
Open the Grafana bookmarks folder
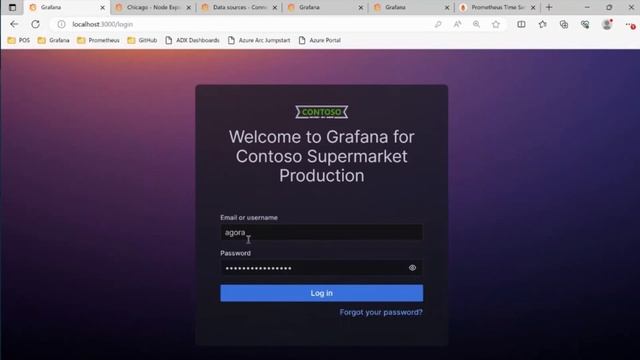(53, 40)
